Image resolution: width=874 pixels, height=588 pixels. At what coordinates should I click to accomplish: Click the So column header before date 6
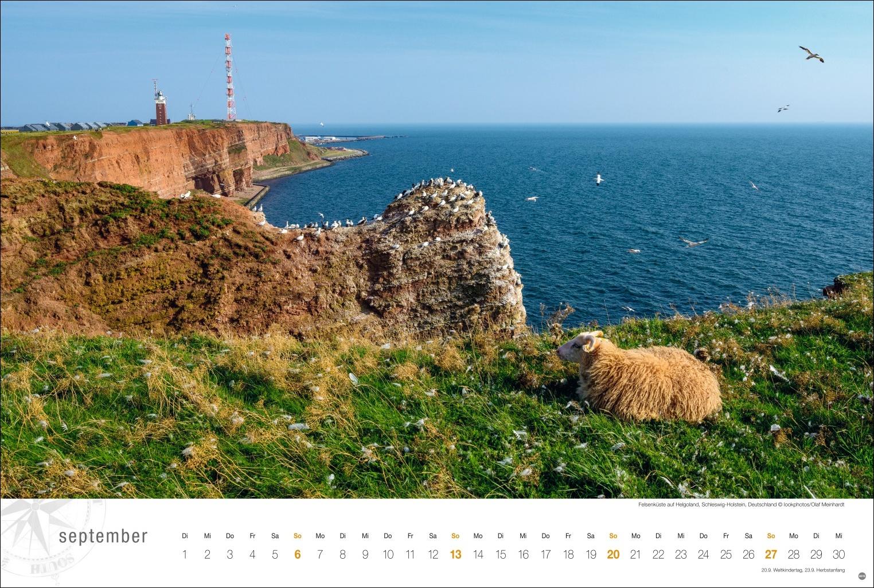pyautogui.click(x=297, y=535)
